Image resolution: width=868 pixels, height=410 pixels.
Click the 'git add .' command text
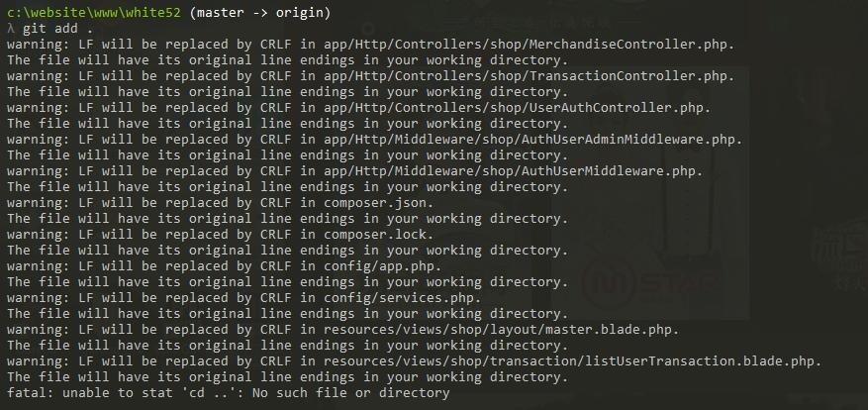point(58,29)
